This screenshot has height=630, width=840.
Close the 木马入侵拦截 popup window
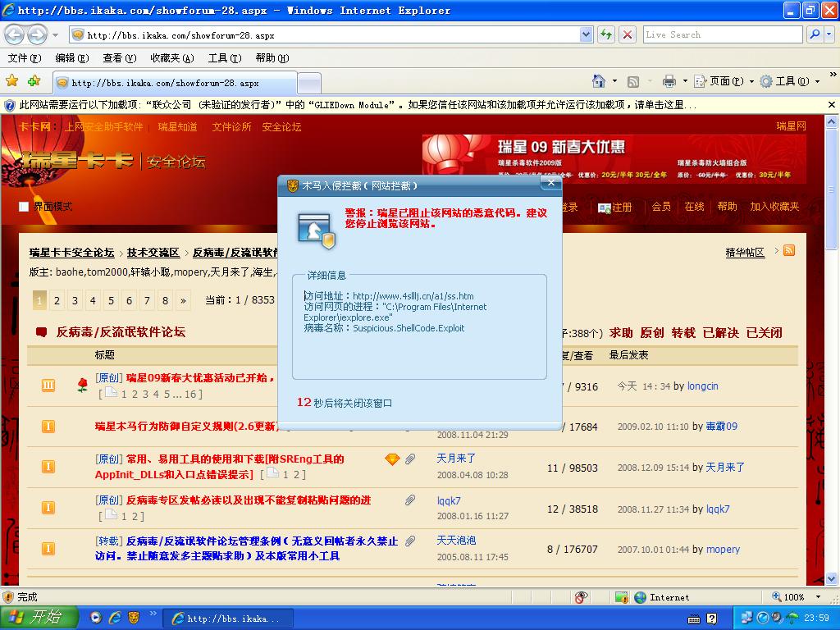[550, 183]
